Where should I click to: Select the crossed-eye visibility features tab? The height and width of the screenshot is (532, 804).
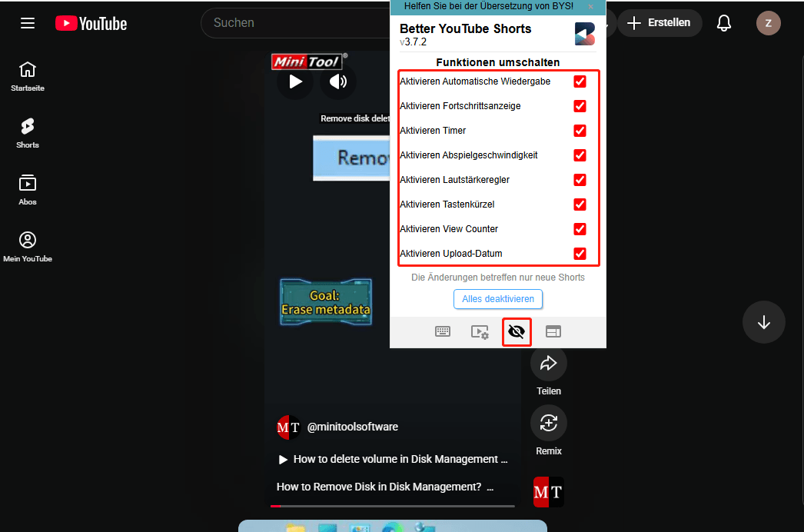517,331
